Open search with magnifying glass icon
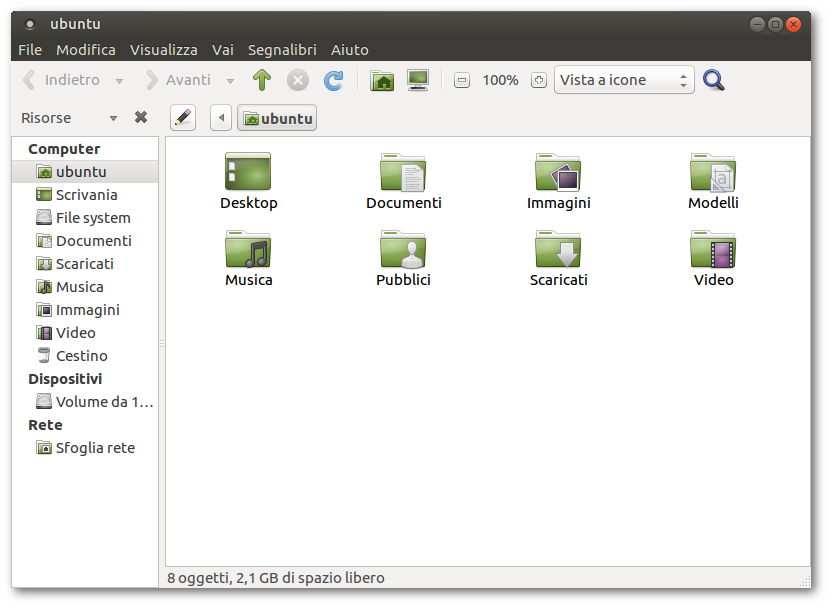This screenshot has width=830, height=607. pos(713,80)
